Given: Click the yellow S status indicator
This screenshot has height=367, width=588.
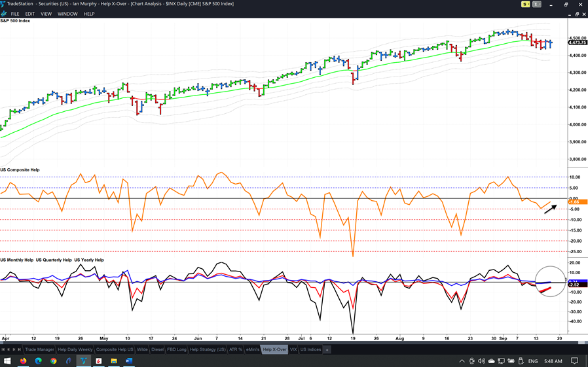Looking at the screenshot, I should [x=524, y=5].
